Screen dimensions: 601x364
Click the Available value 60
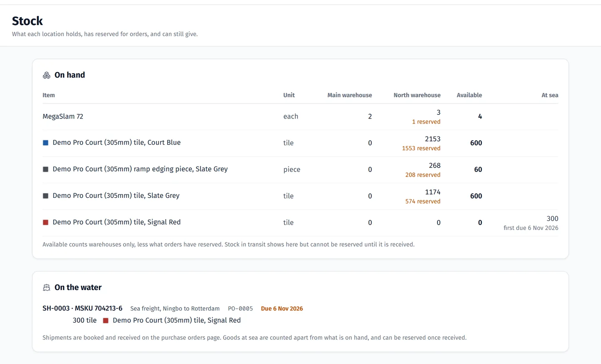478,169
